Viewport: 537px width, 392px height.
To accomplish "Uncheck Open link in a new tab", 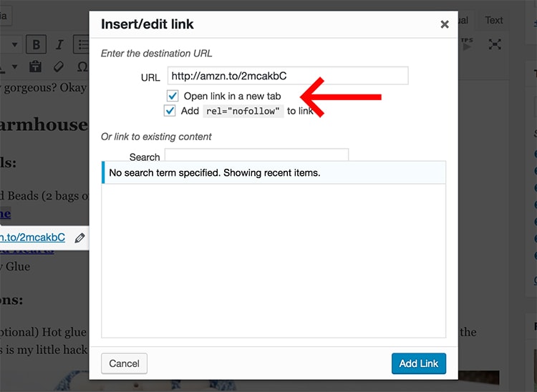I will click(173, 96).
